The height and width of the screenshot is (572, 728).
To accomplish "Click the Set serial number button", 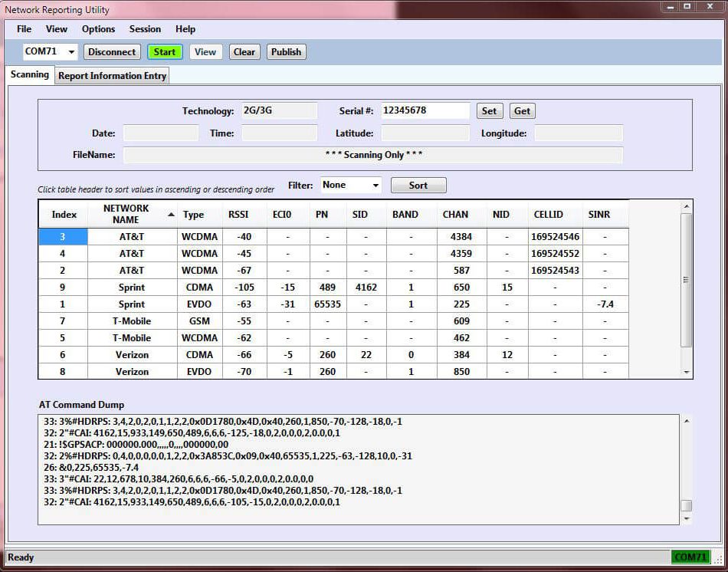I will coord(489,111).
